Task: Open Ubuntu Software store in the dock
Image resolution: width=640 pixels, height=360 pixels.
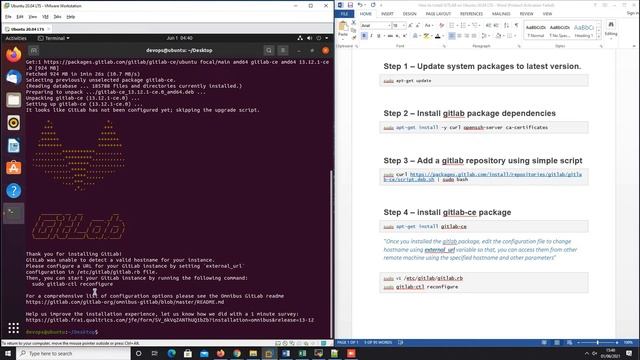Action: (13, 168)
